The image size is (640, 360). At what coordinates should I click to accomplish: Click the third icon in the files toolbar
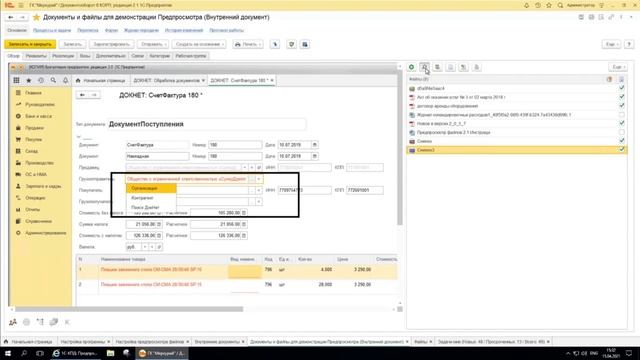438,67
